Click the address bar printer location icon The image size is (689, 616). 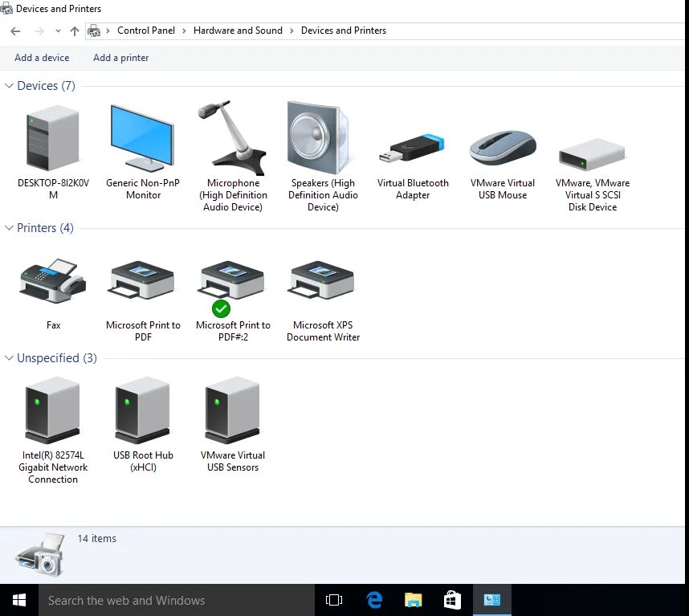pos(94,31)
